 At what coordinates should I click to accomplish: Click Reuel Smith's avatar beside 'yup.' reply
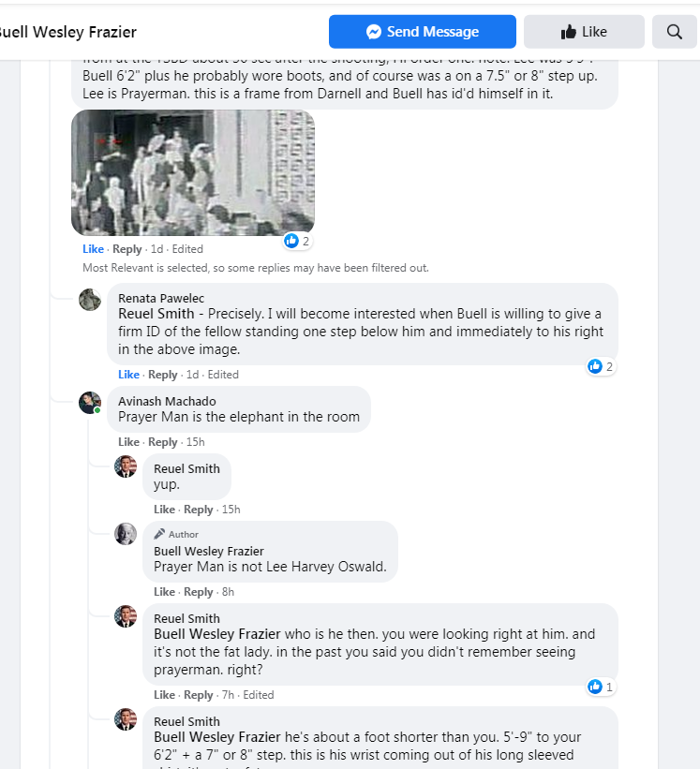click(x=126, y=466)
